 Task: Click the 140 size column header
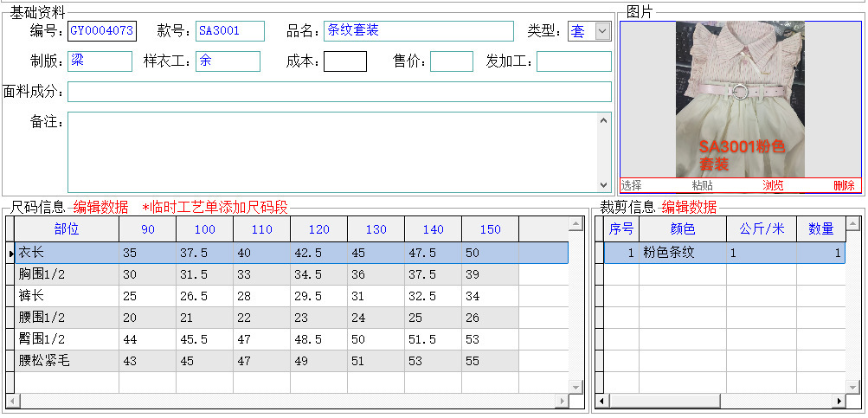[433, 229]
